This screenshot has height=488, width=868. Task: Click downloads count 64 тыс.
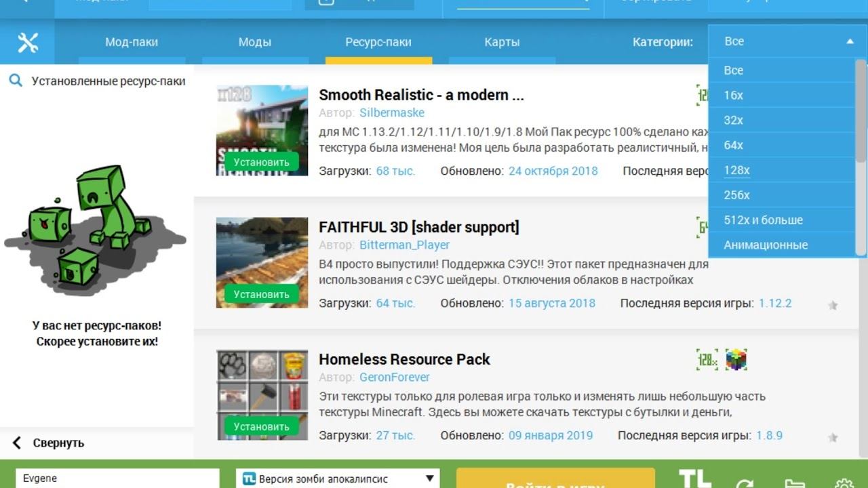395,303
